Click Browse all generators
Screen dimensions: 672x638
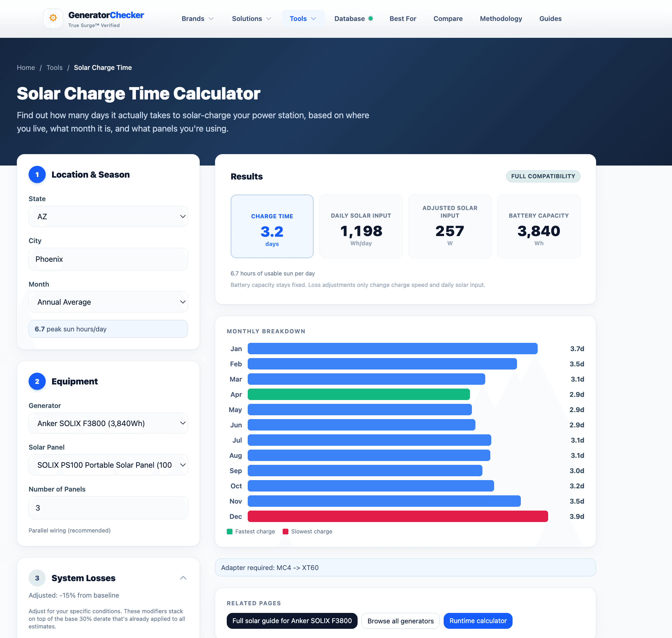tap(400, 620)
